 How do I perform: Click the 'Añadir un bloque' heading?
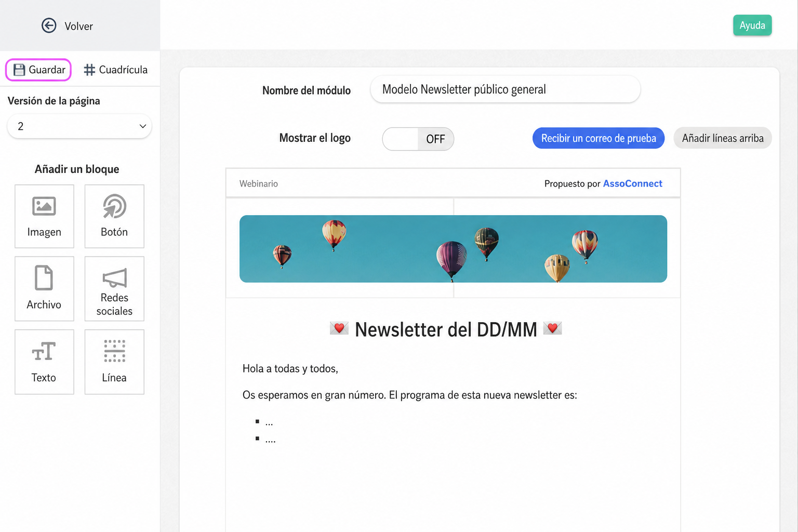(77, 169)
